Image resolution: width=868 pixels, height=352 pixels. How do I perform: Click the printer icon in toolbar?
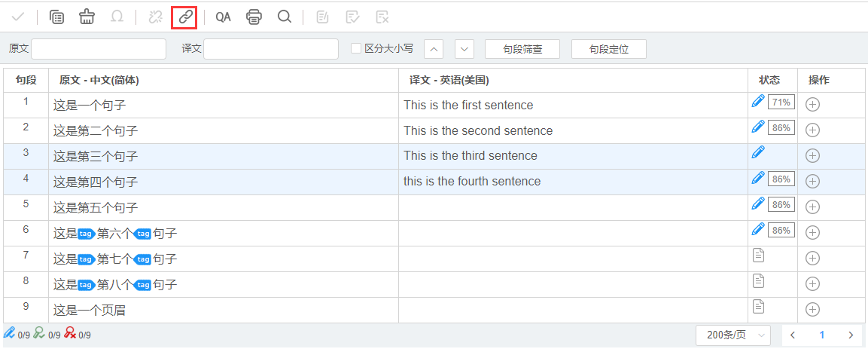(254, 17)
